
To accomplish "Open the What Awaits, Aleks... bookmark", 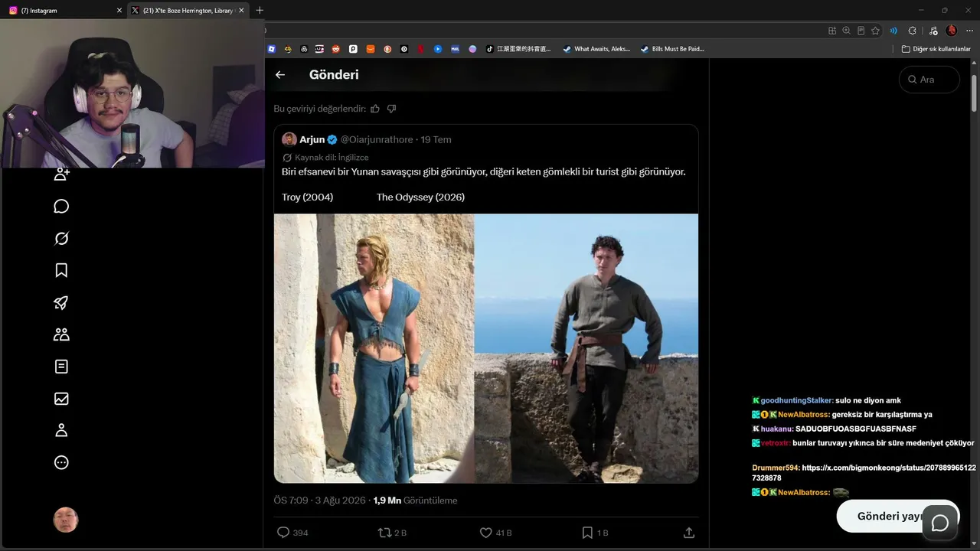I will [596, 49].
